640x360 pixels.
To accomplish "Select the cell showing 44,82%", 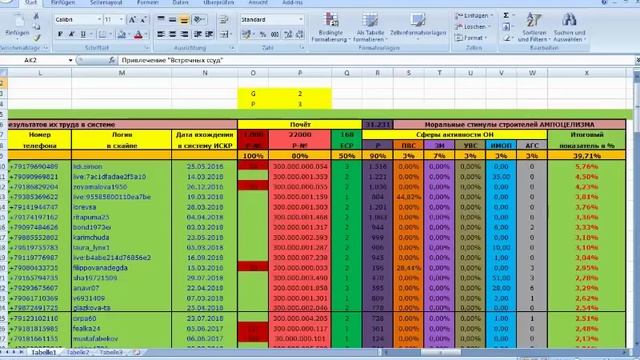I will [409, 197].
